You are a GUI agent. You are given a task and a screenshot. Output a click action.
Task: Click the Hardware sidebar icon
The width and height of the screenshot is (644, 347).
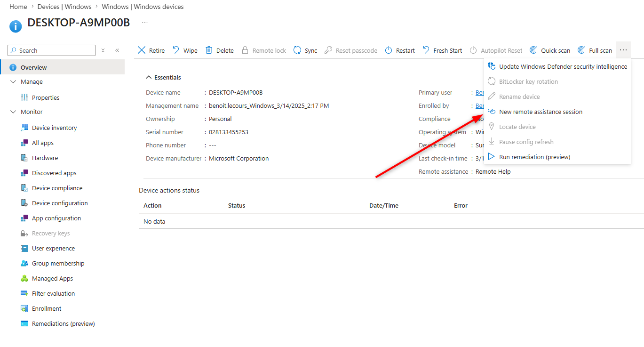24,158
